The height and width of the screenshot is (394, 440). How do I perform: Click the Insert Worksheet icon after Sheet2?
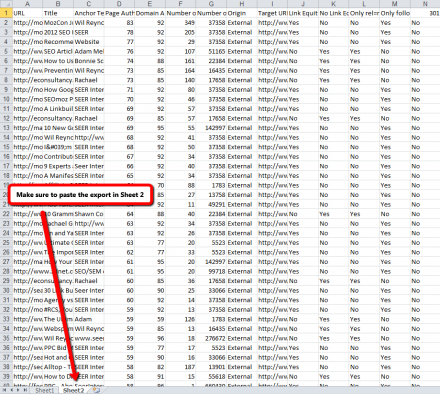[x=97, y=390]
